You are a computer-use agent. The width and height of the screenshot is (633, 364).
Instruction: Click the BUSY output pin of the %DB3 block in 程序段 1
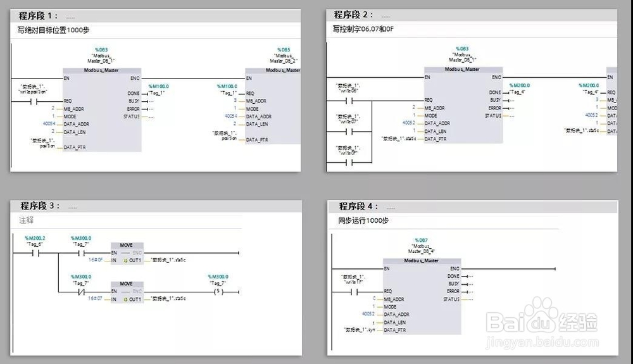134,101
